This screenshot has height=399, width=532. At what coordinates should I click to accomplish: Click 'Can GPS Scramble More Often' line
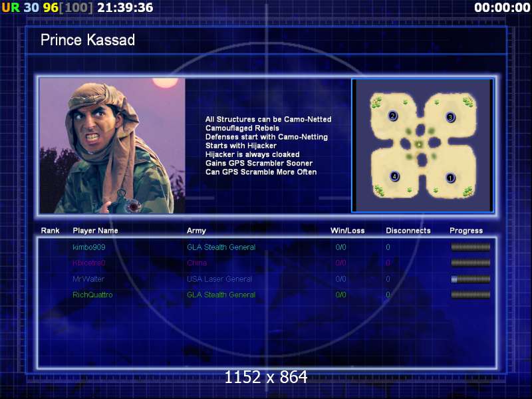261,172
